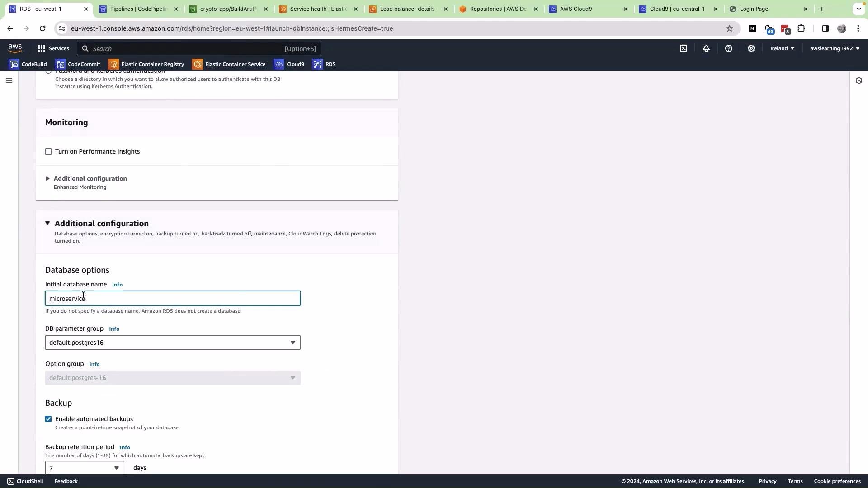
Task: Open the right-side info panel icon
Action: 859,80
